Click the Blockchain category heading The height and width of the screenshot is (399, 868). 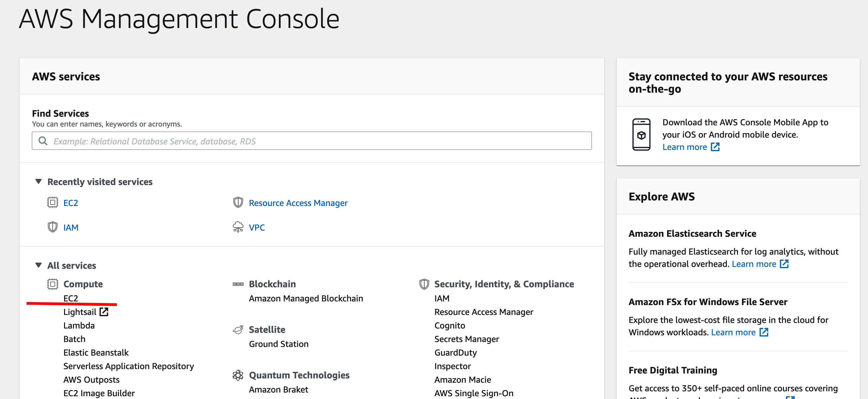coord(272,284)
